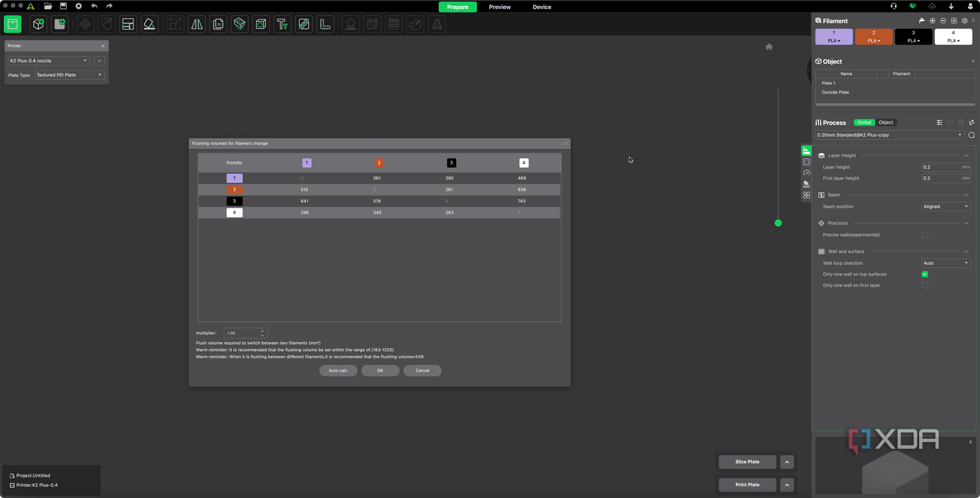Switch process scope to Object
The width and height of the screenshot is (980, 498).
[x=886, y=123]
